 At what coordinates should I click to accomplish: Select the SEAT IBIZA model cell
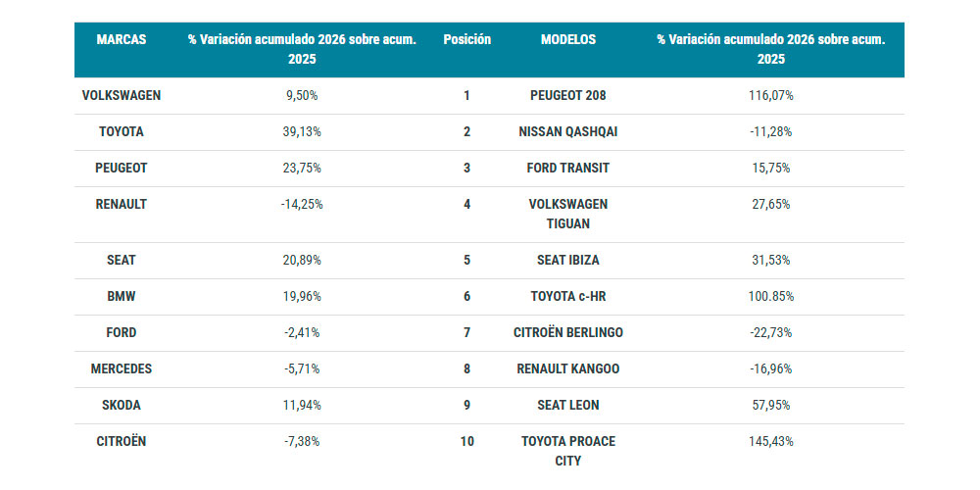tap(567, 261)
